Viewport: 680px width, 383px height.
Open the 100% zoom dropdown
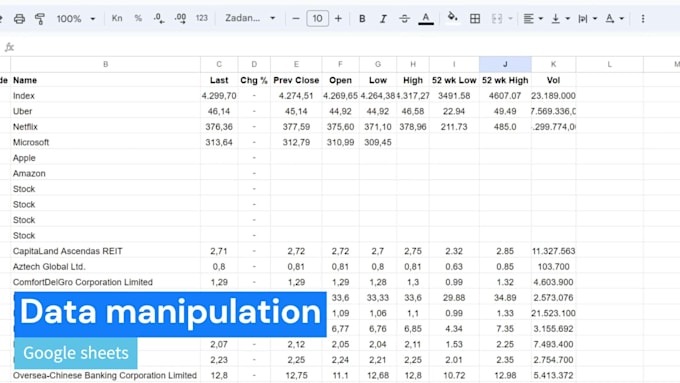point(75,19)
